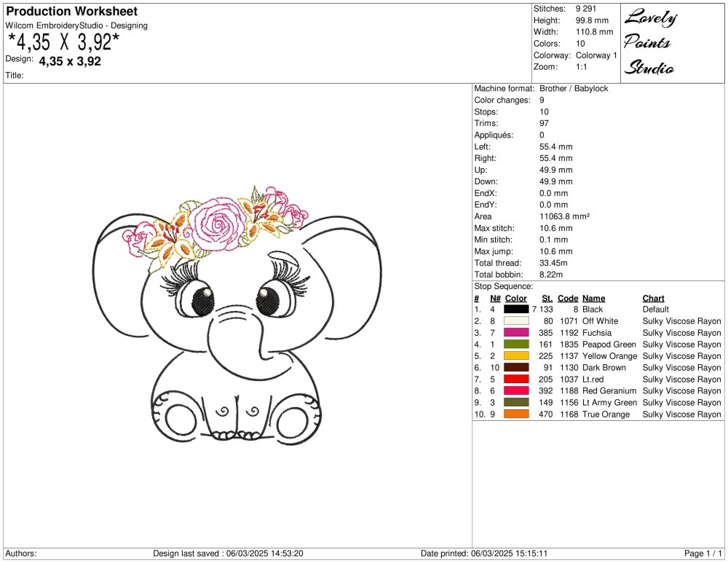Click the 'Design last saved' timestamp
728x563 pixels.
point(228,554)
